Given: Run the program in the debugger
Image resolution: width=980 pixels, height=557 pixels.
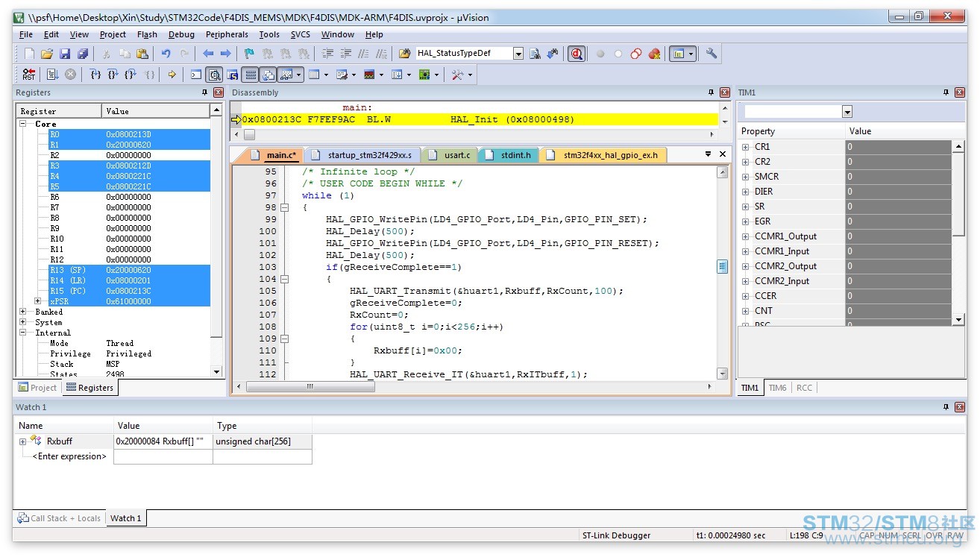Looking at the screenshot, I should [x=52, y=75].
